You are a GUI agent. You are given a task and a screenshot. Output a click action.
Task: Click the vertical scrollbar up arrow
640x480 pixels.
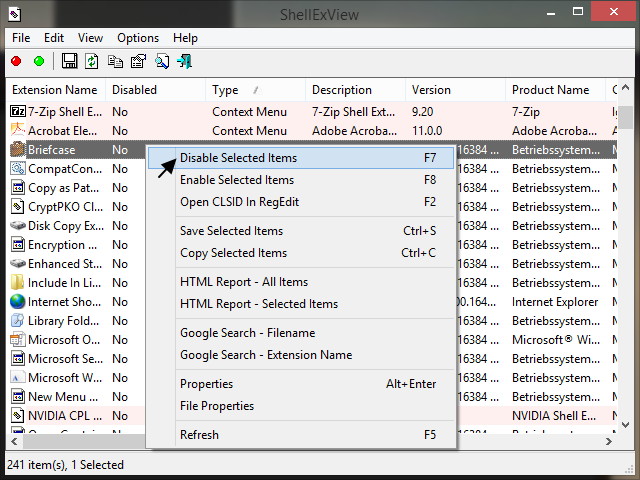coord(625,87)
